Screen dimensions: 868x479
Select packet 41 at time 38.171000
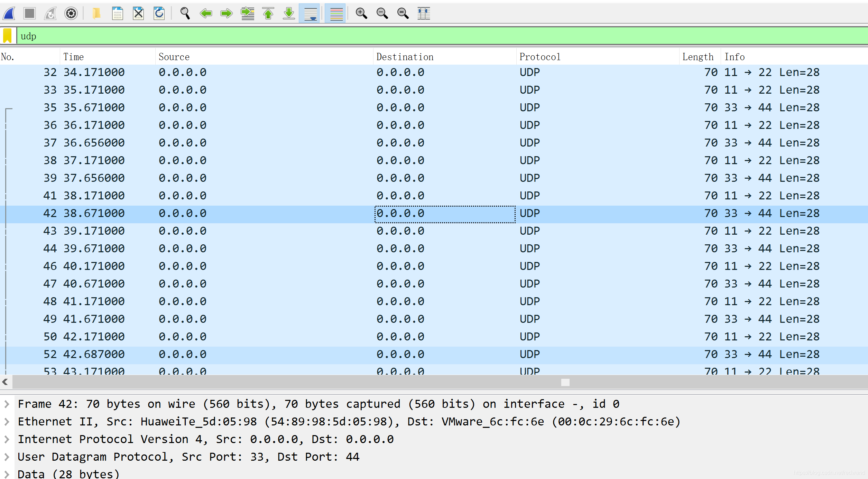[434, 196]
